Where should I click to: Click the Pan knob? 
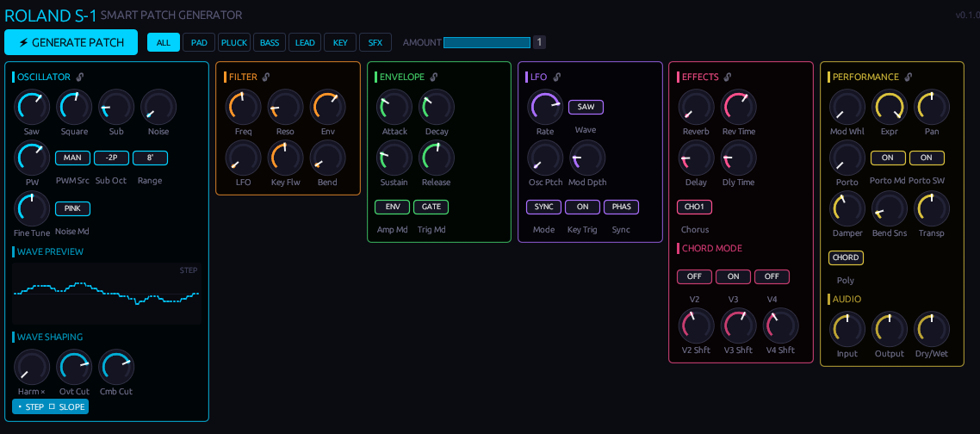tap(932, 107)
